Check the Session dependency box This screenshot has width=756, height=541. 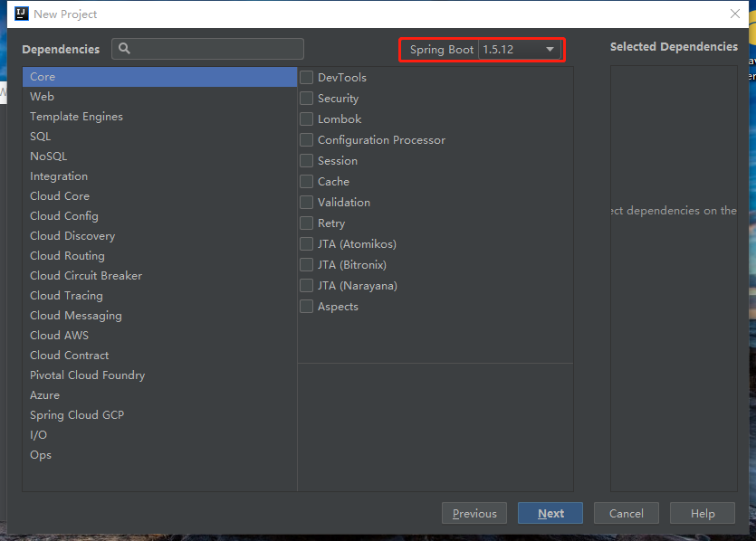point(307,161)
